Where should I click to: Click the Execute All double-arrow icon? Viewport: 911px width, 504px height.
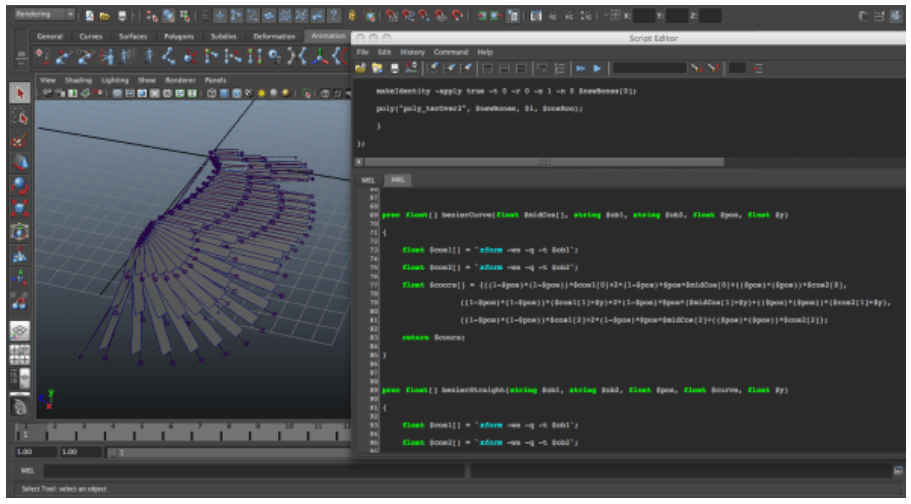(580, 68)
